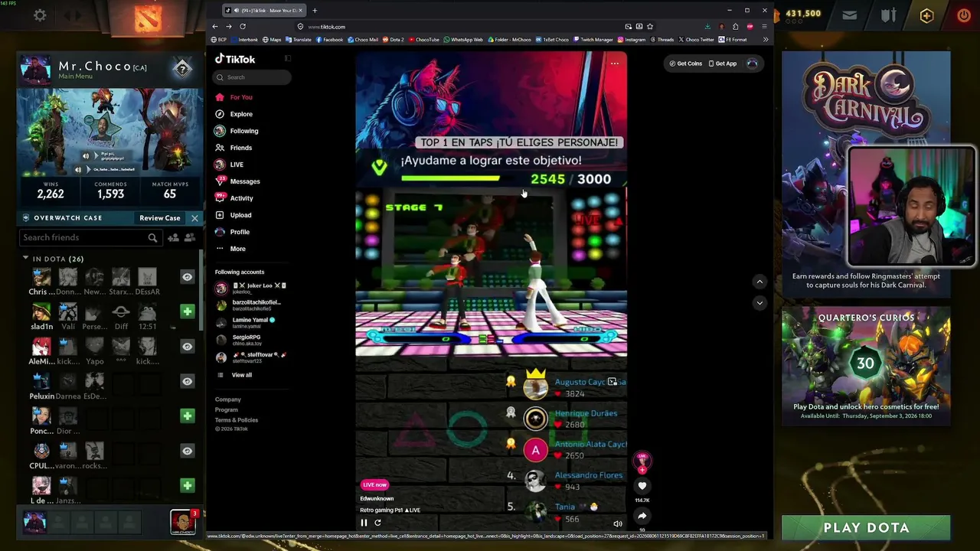The image size is (980, 551).
Task: Click Get Coins button
Action: 685,64
